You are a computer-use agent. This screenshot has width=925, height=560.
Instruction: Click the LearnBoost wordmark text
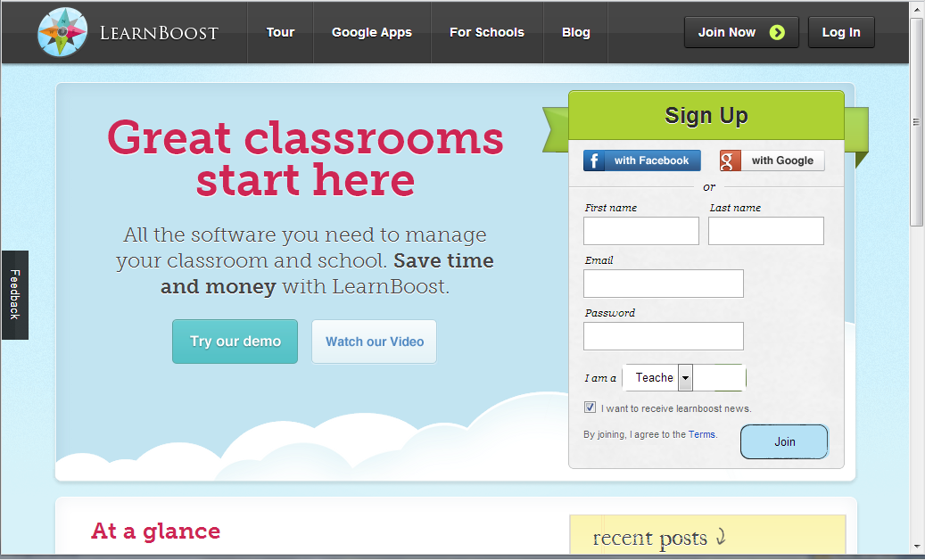tap(159, 33)
